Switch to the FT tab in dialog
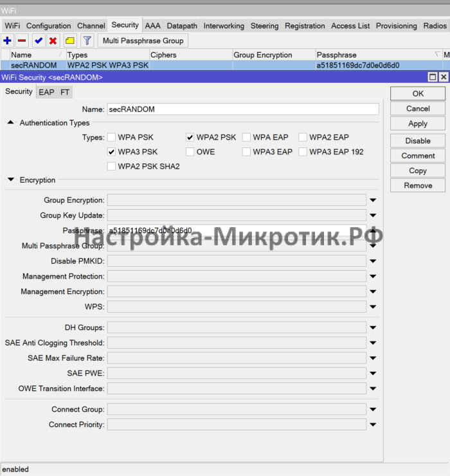Viewport: 450px width, 476px height. click(65, 92)
